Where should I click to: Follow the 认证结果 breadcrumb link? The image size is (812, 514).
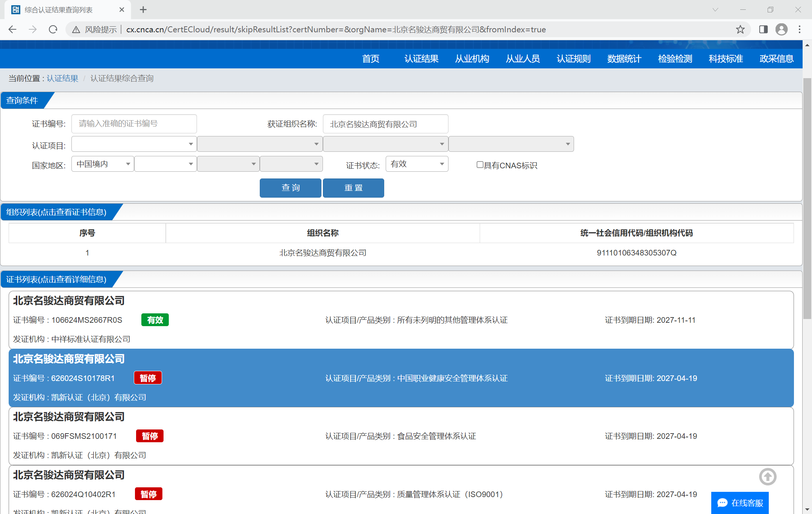click(62, 78)
